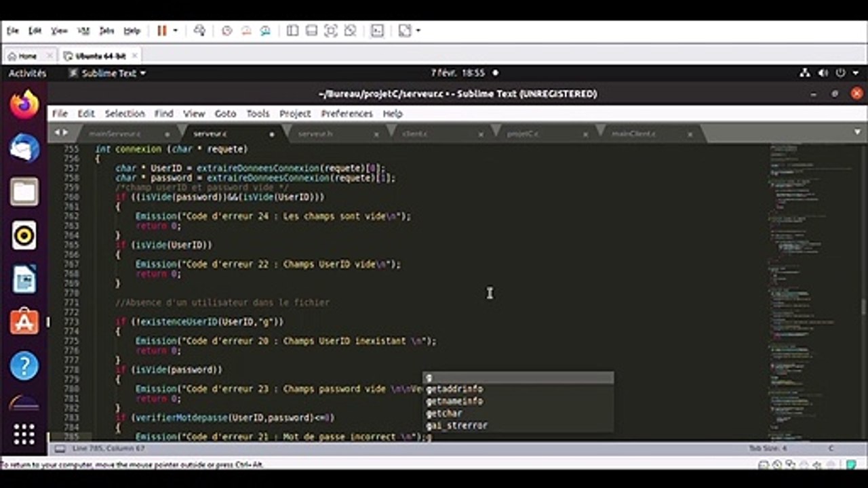The height and width of the screenshot is (488, 868).
Task: Click the VMware pause VM button
Action: 162,30
